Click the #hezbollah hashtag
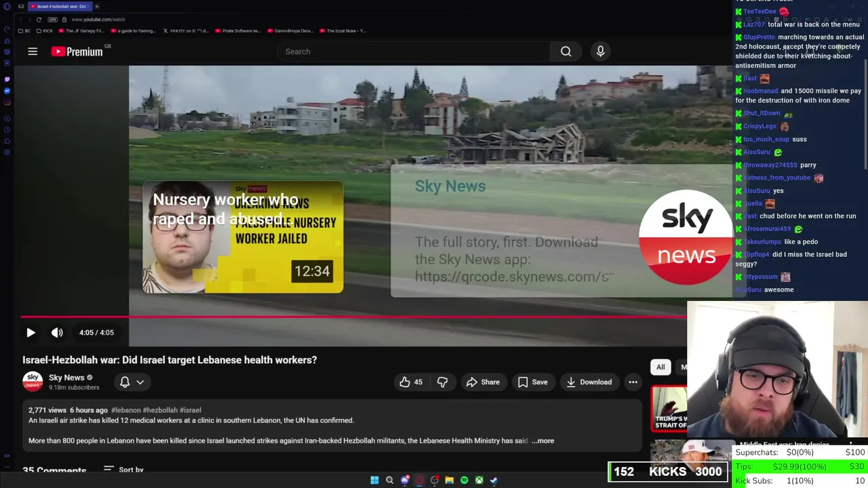 tap(160, 410)
